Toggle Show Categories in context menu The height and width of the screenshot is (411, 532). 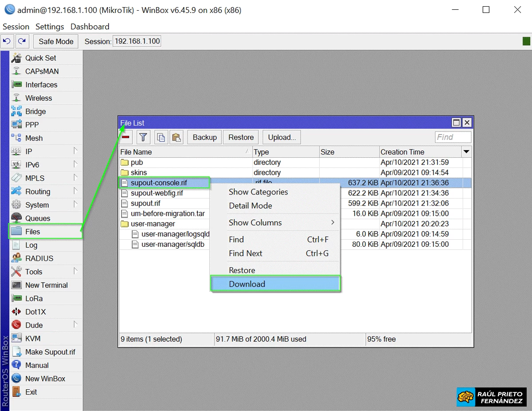coord(258,192)
